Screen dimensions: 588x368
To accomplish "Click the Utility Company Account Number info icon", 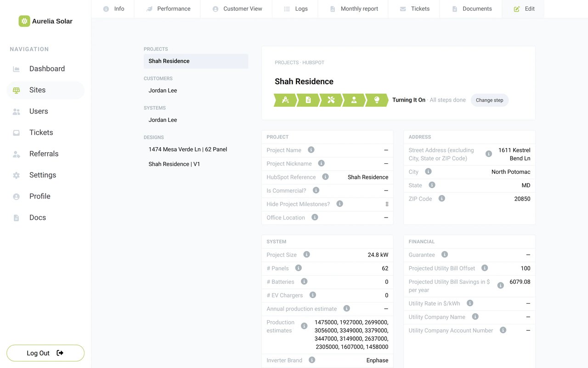I will pos(503,330).
